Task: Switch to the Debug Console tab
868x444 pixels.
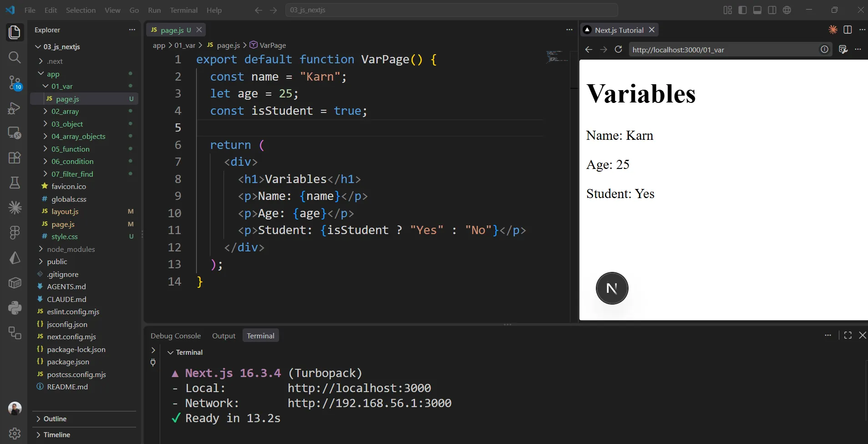Action: click(176, 336)
